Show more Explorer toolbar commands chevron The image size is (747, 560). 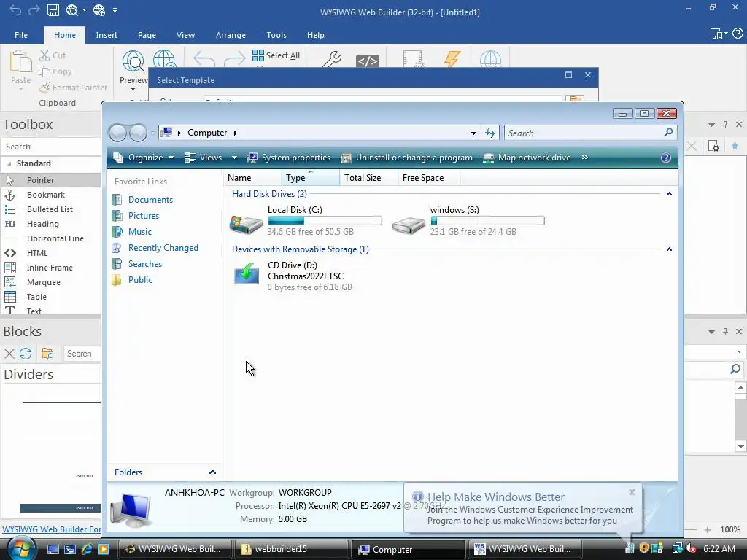coord(584,157)
